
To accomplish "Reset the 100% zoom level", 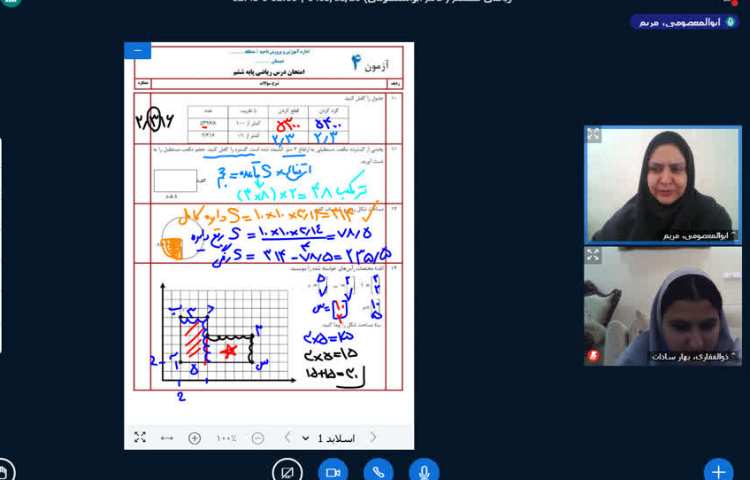I will 226,438.
